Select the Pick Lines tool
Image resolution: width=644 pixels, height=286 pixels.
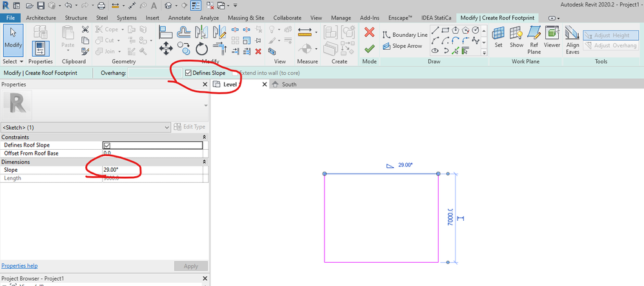(455, 51)
